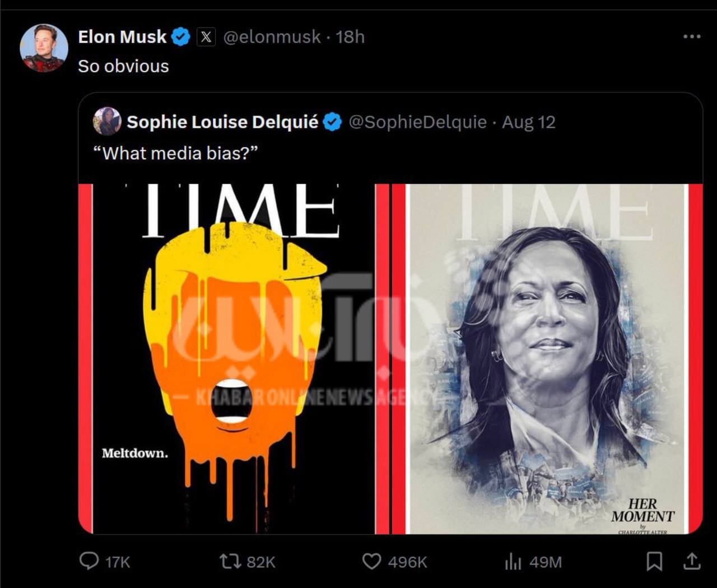Viewport: 717px width, 588px height.
Task: Click the Aug 12 quoted post date
Action: pyautogui.click(x=528, y=122)
